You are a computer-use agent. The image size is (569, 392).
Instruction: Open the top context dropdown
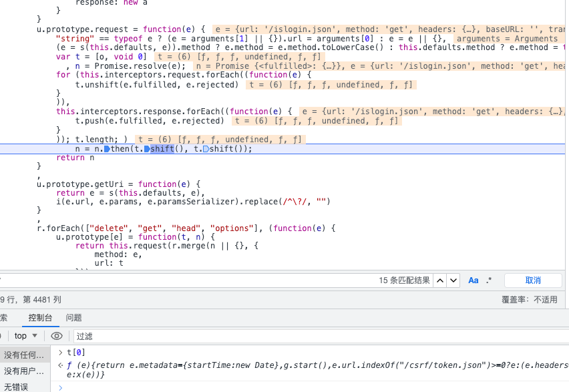tap(26, 336)
